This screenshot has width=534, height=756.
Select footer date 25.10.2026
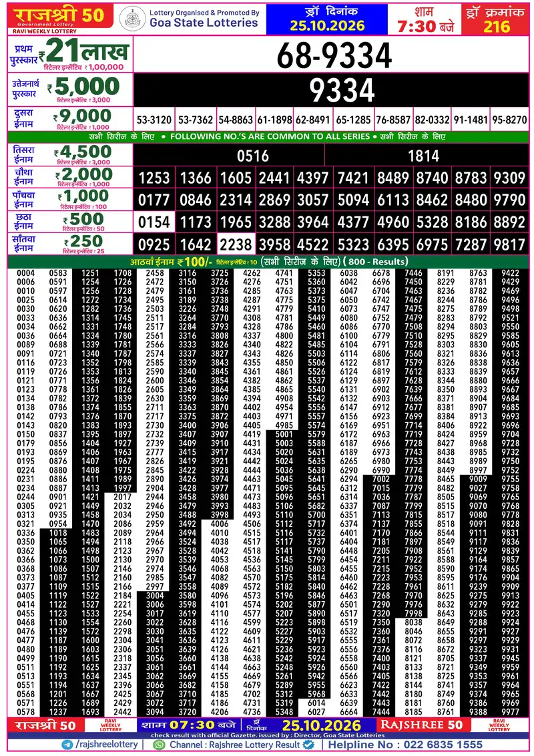pyautogui.click(x=322, y=725)
